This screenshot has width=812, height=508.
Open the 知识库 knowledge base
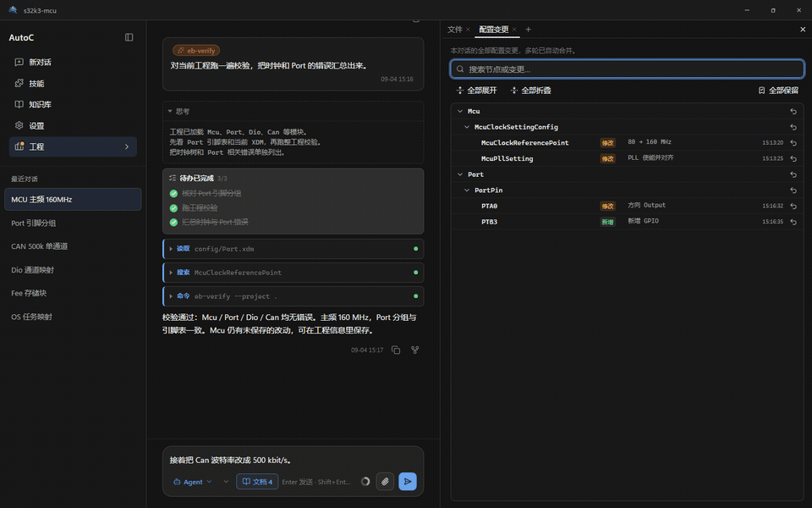coord(73,105)
